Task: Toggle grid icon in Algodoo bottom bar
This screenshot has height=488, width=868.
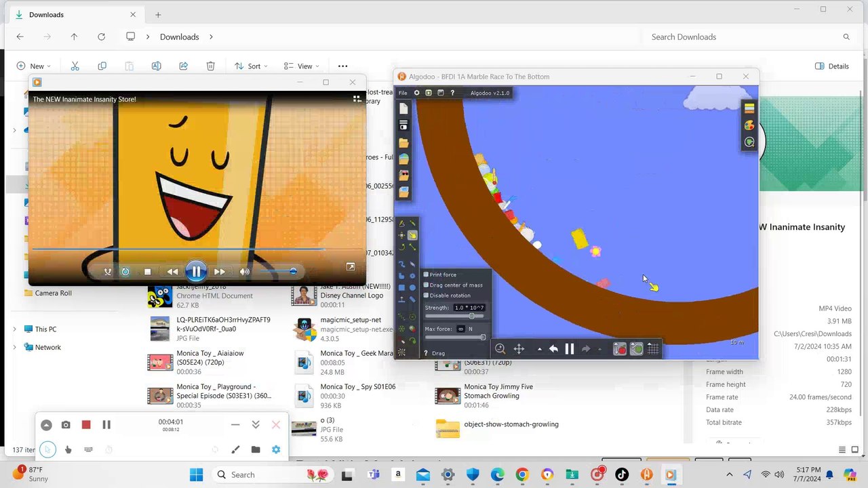Action: click(653, 349)
